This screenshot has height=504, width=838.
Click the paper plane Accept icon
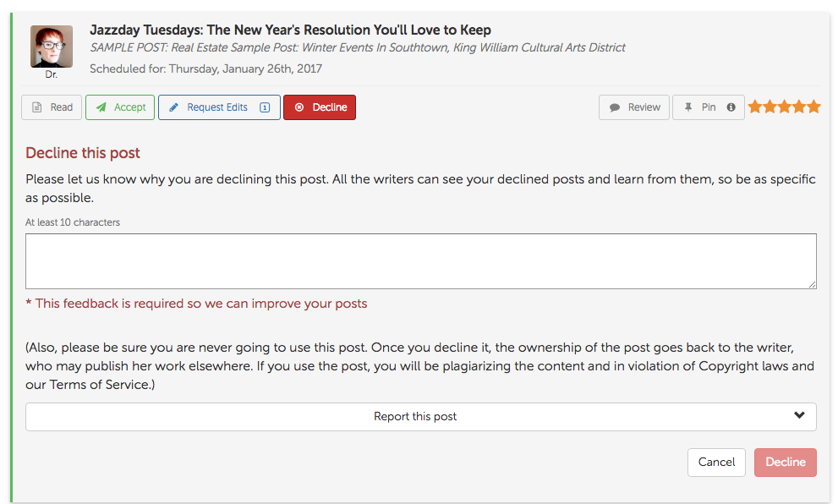[101, 107]
